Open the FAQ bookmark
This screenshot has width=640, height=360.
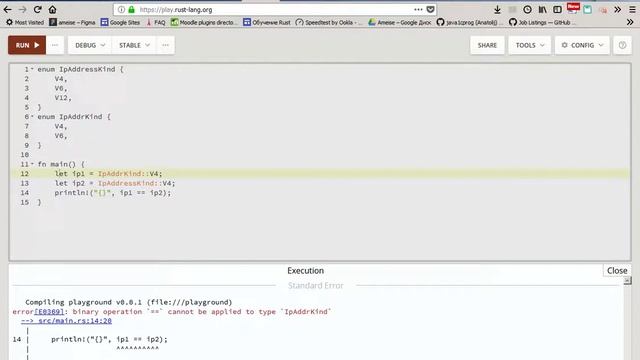tap(156, 22)
